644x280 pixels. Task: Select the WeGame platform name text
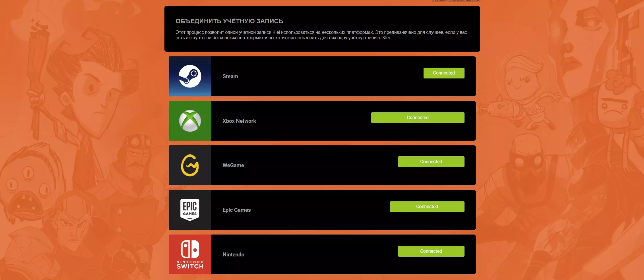[233, 165]
